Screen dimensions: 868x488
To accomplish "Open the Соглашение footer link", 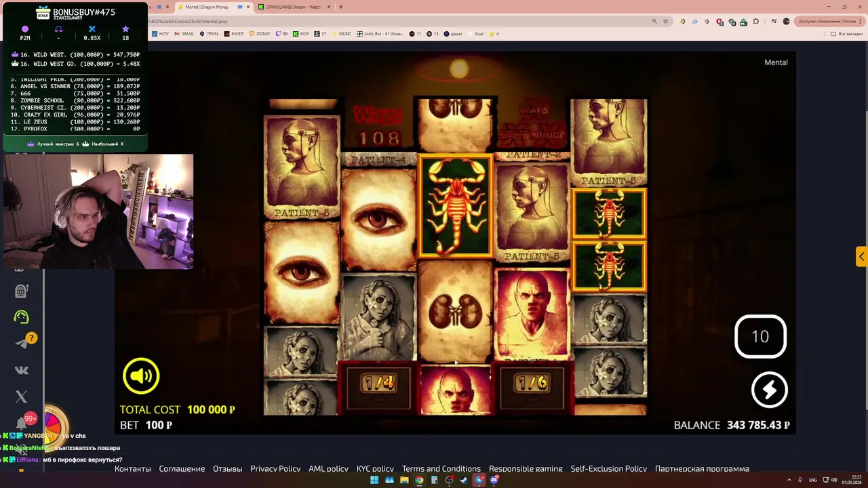I will click(182, 468).
